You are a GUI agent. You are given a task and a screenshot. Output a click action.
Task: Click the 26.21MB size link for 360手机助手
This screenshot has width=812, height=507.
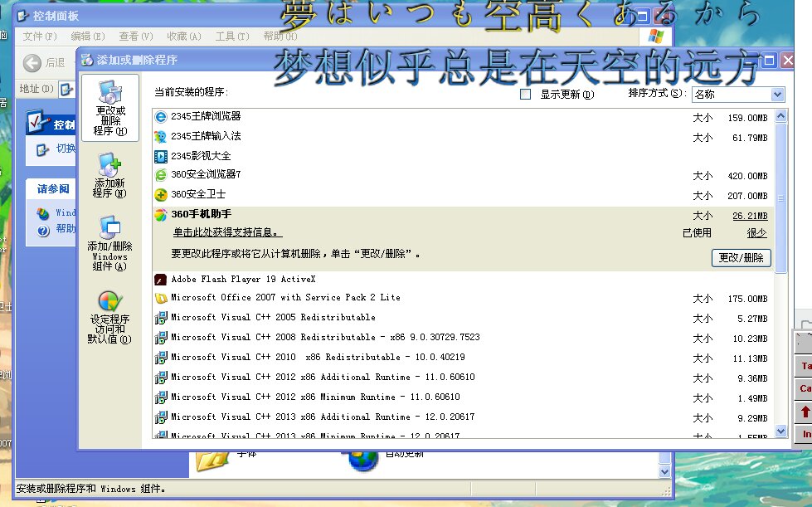pyautogui.click(x=750, y=216)
